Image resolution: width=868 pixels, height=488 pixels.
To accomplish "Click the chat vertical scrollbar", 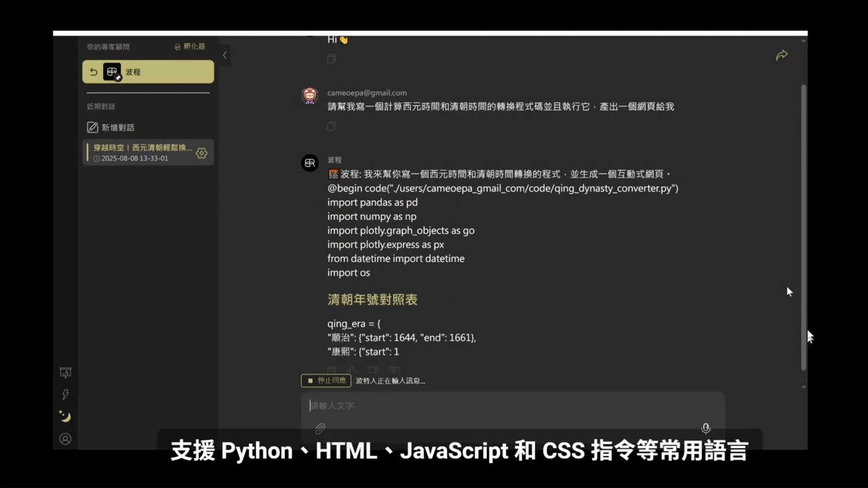I will pos(804,227).
